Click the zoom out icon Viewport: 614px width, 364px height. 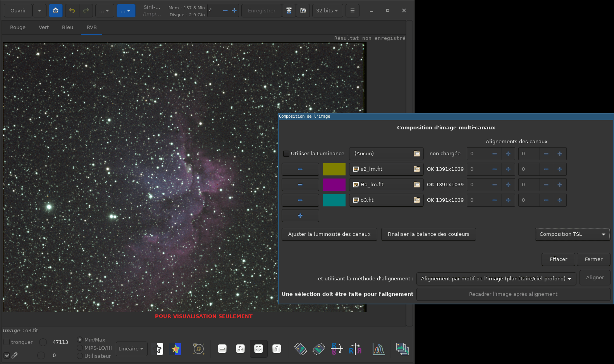pos(222,349)
